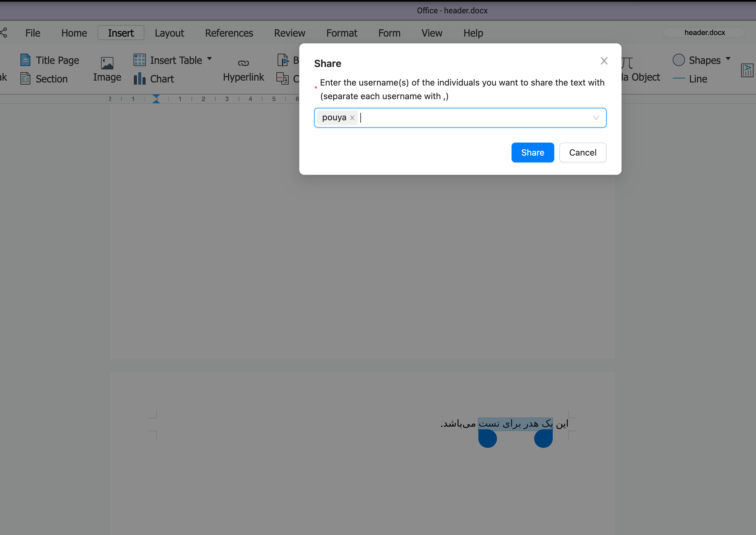Image resolution: width=756 pixels, height=535 pixels.
Task: Click the Hyperlink icon
Action: (243, 63)
